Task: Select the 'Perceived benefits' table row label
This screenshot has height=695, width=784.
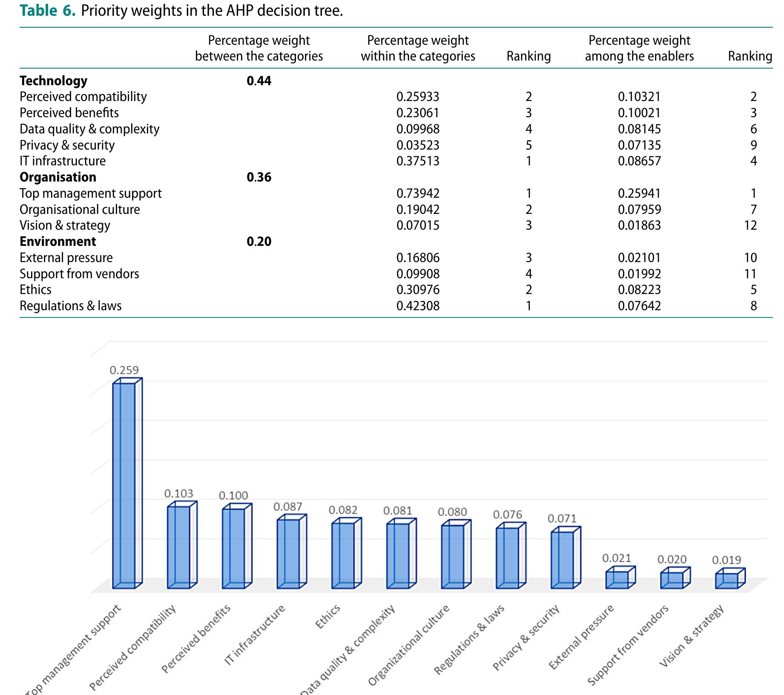Action: [69, 113]
